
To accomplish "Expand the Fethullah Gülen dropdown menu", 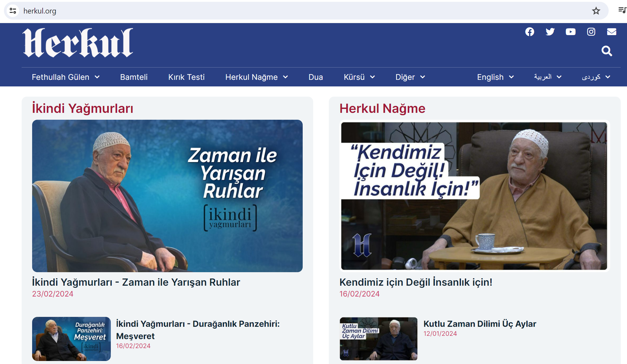I will point(66,77).
